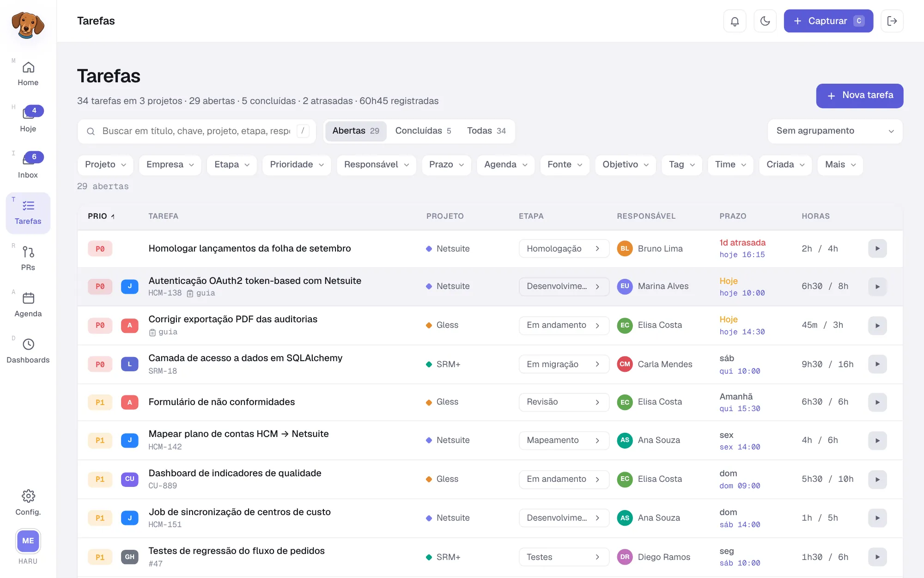Switch to Concluídas 5 tab
Viewport: 924px width, 578px height.
pyautogui.click(x=423, y=131)
